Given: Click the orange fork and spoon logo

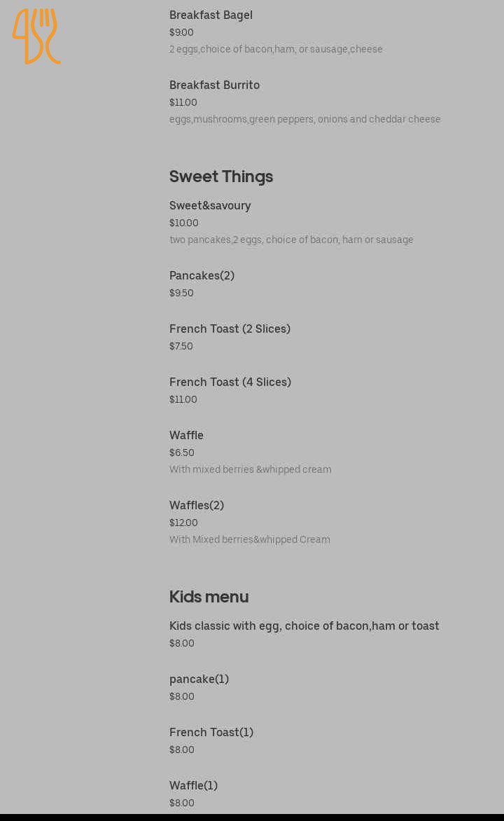Looking at the screenshot, I should pyautogui.click(x=36, y=36).
